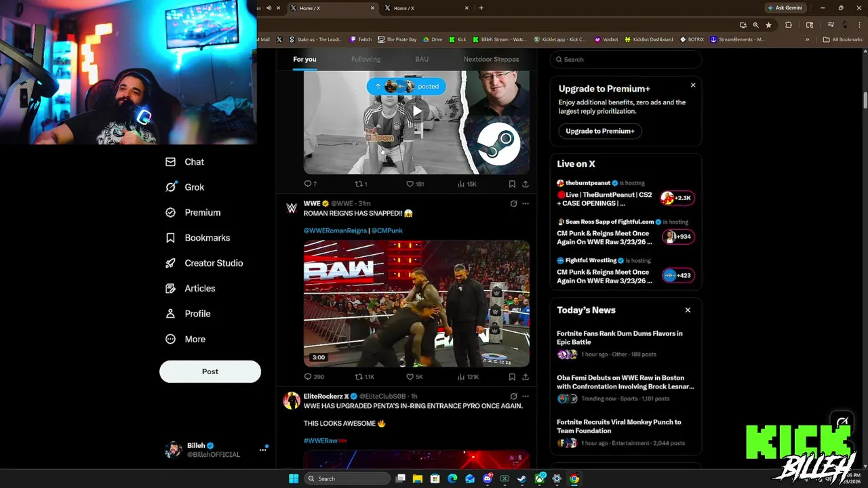Switch to the Following tab
This screenshot has width=868, height=488.
366,59
